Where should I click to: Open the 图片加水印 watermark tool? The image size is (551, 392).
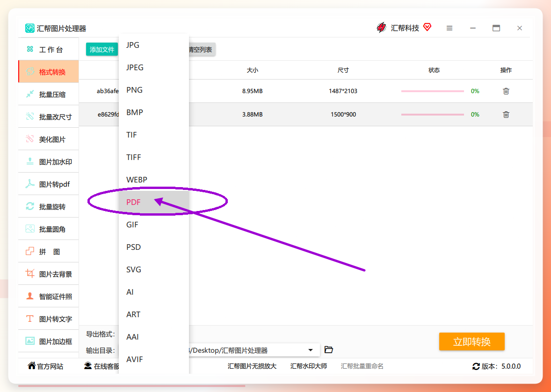(x=49, y=162)
